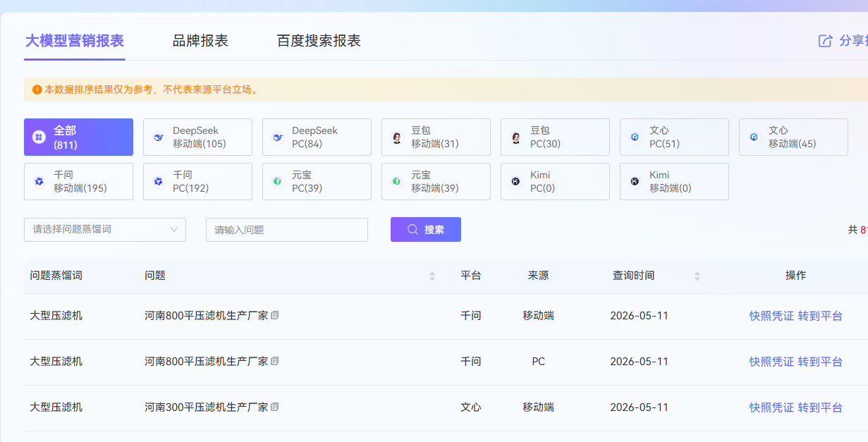This screenshot has width=868, height=442.
Task: Switch to 品牌报表 tab
Action: [200, 40]
